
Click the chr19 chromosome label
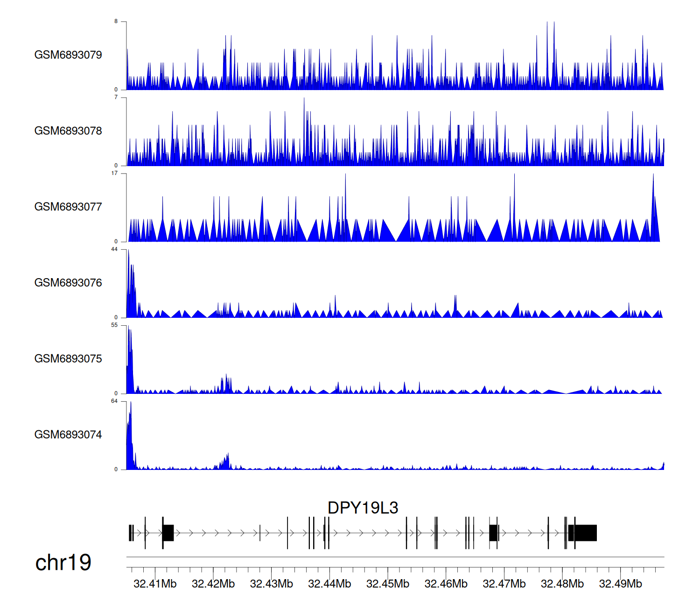tap(63, 563)
